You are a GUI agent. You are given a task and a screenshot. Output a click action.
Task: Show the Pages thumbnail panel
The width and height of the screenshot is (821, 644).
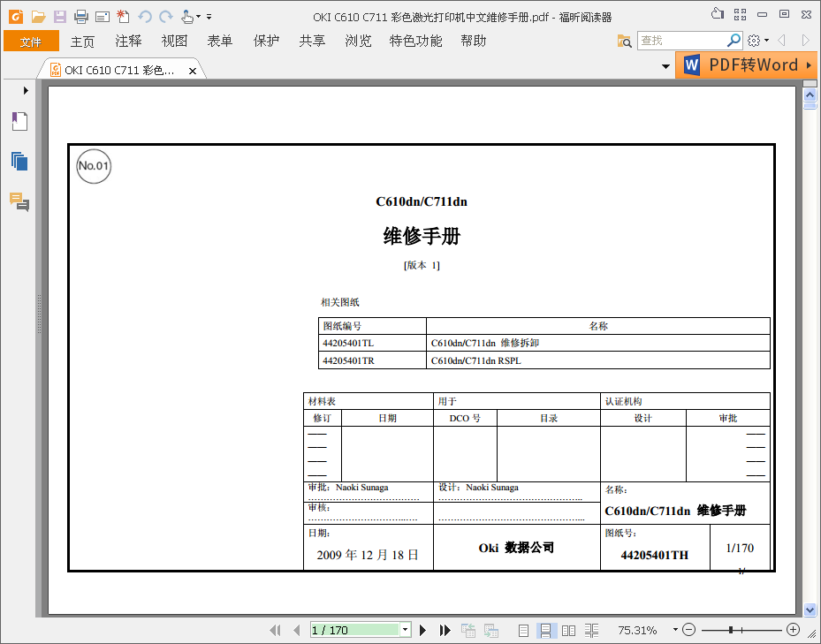(x=19, y=162)
